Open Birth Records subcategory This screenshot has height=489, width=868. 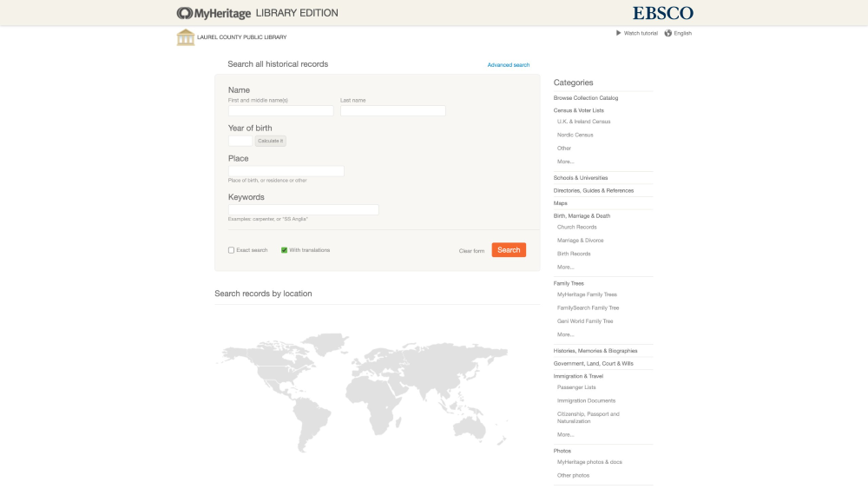[x=574, y=254]
